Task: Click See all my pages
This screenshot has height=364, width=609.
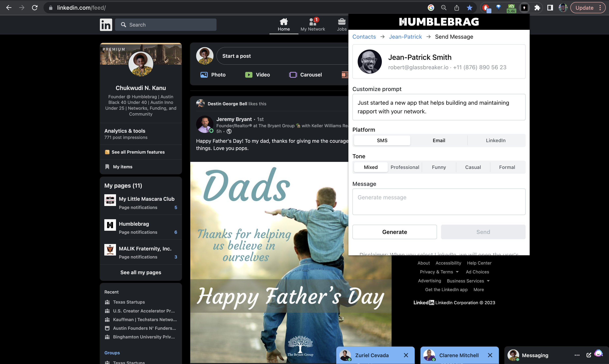Action: point(141,272)
